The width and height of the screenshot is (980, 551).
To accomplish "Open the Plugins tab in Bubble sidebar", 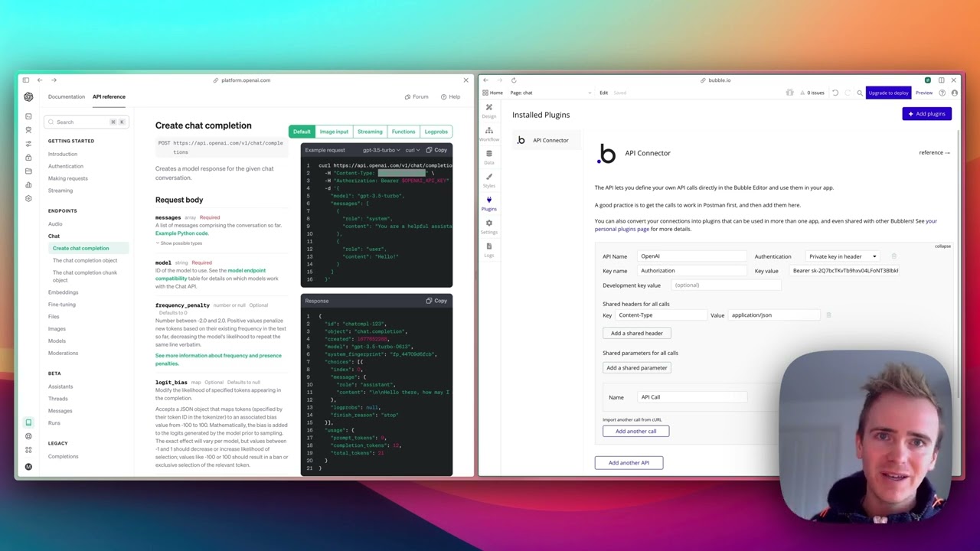I will pyautogui.click(x=488, y=203).
